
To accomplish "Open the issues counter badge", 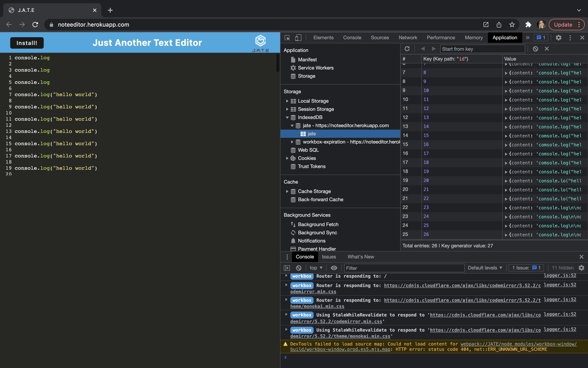I will tap(541, 38).
